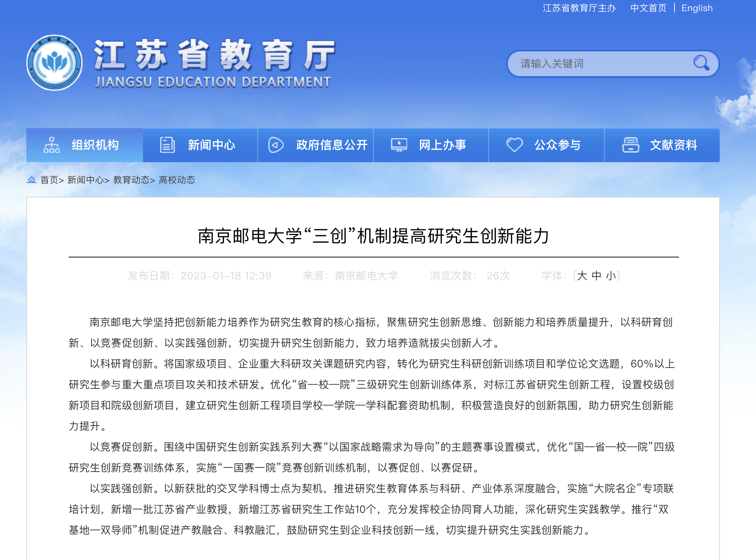Switch to the English version link
Image resolution: width=756 pixels, height=560 pixels.
[x=697, y=8]
